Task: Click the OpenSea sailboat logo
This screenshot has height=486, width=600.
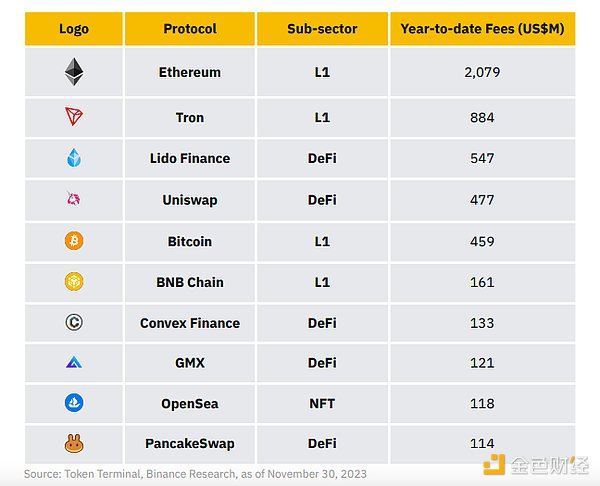Action: coord(74,404)
